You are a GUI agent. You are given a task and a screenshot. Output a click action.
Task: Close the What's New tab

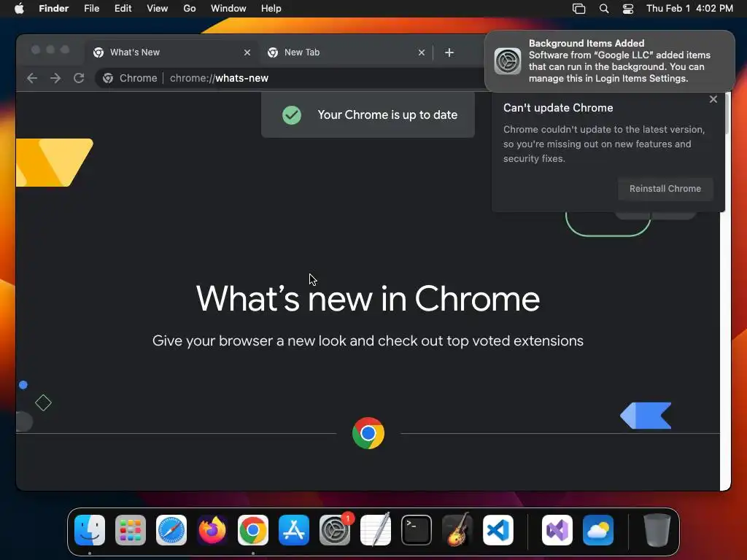pos(247,52)
